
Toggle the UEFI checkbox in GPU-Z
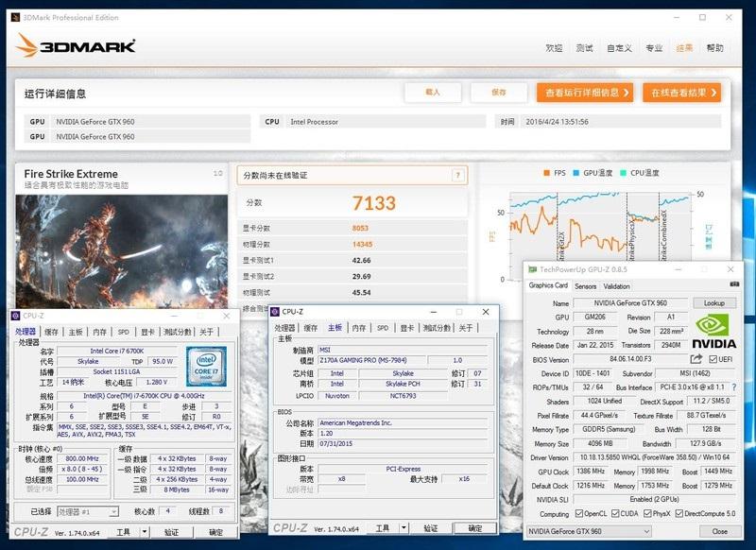[x=713, y=359]
